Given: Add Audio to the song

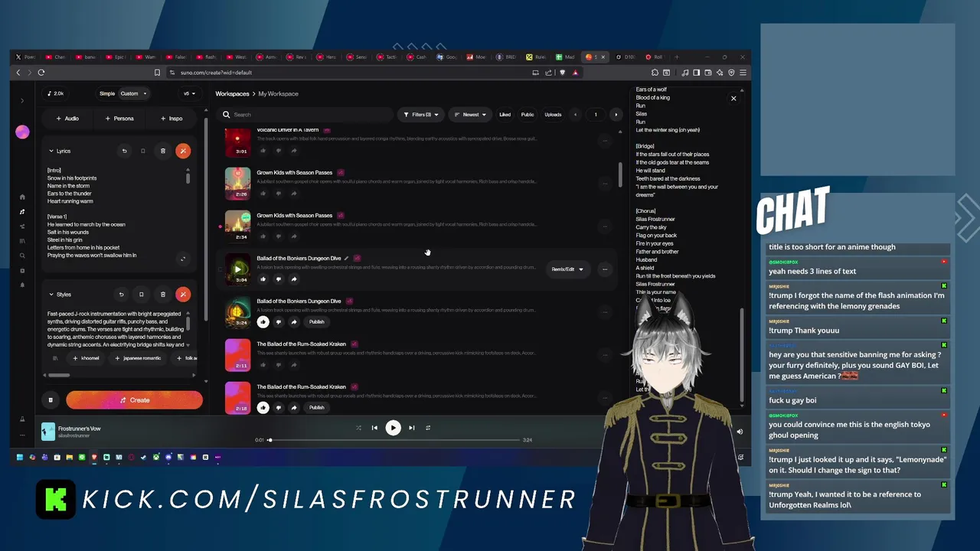Looking at the screenshot, I should pos(67,119).
